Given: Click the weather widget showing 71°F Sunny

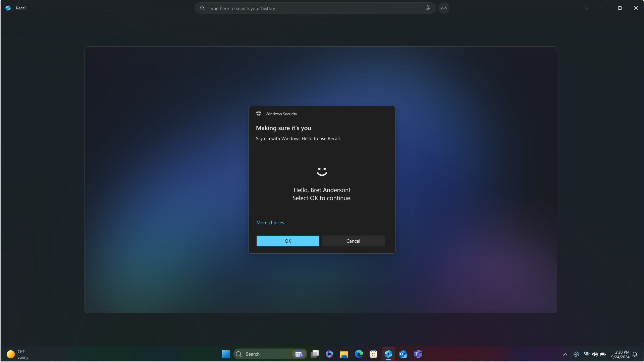Looking at the screenshot, I should point(18,354).
